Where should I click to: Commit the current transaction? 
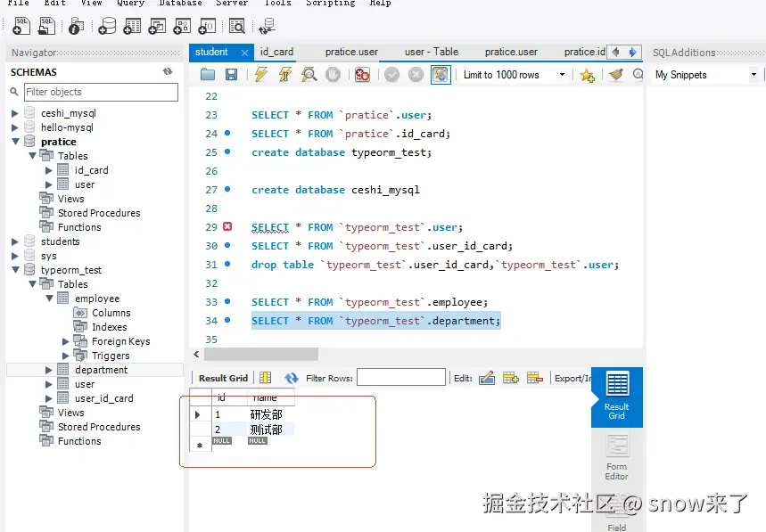pyautogui.click(x=391, y=75)
